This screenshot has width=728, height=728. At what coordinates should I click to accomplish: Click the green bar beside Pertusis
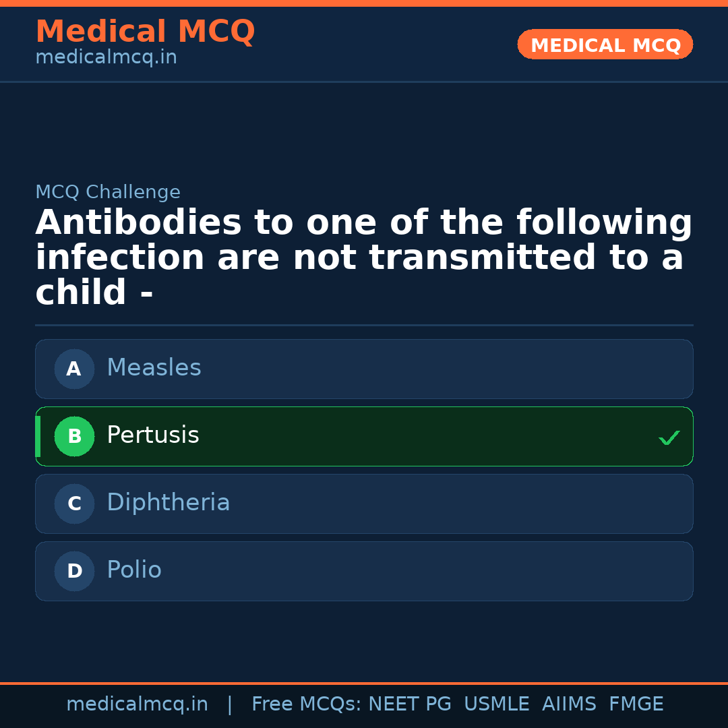coord(38,436)
